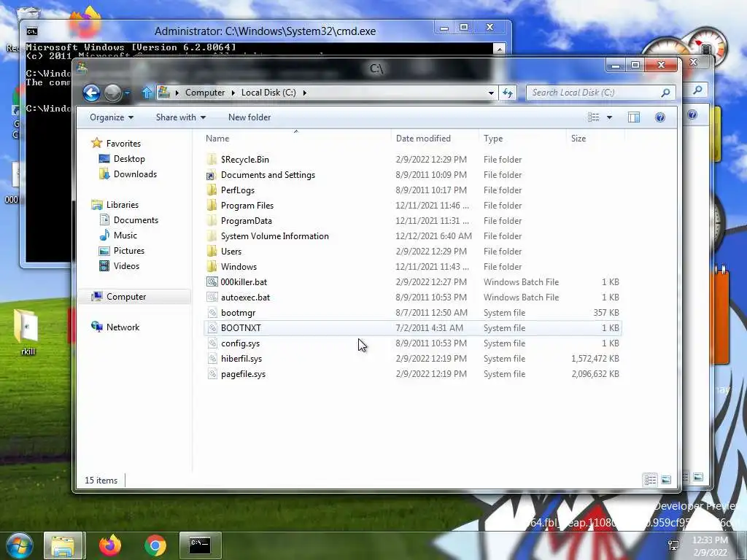
Task: Select Documents library in the navigation pane
Action: 136,220
